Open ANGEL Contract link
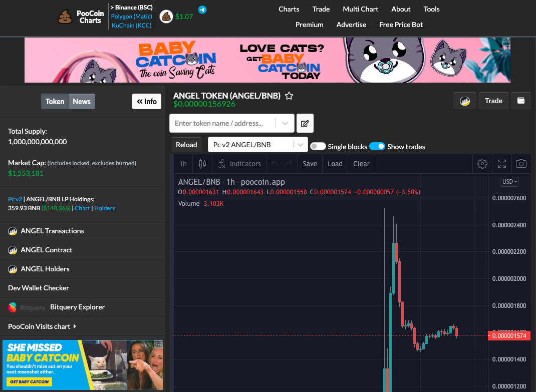The height and width of the screenshot is (392, 536). pos(47,250)
